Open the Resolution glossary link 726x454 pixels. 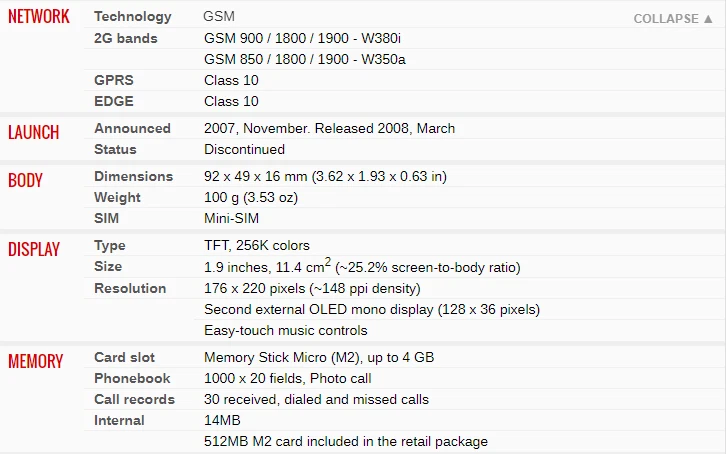(x=130, y=288)
